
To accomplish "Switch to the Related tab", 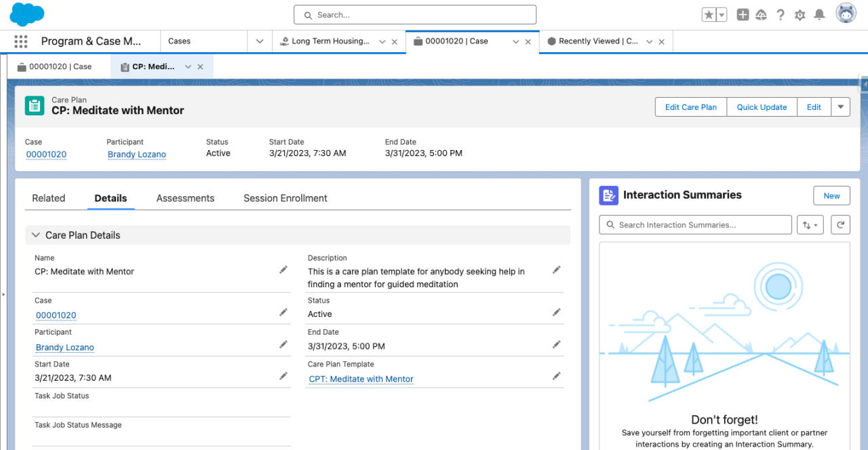I will point(49,198).
